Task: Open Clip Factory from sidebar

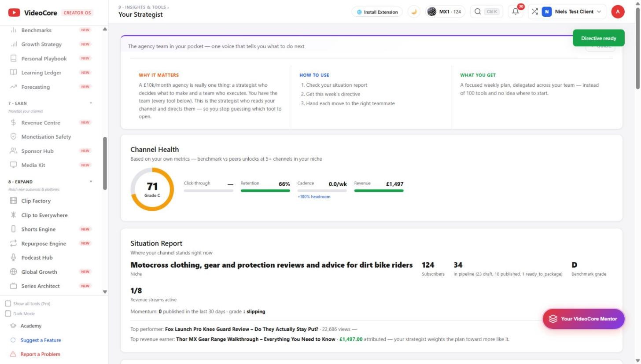Action: 51,201
